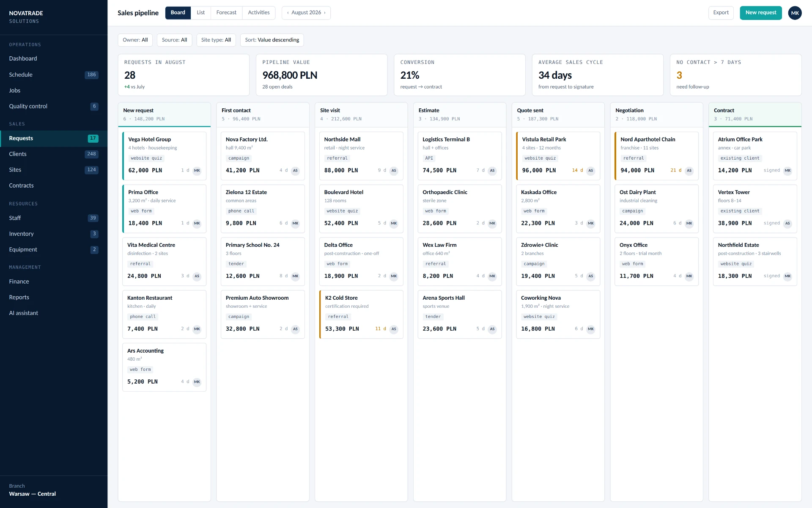Click AS owner avatar on Nova Factory Ltd.

pos(295,171)
